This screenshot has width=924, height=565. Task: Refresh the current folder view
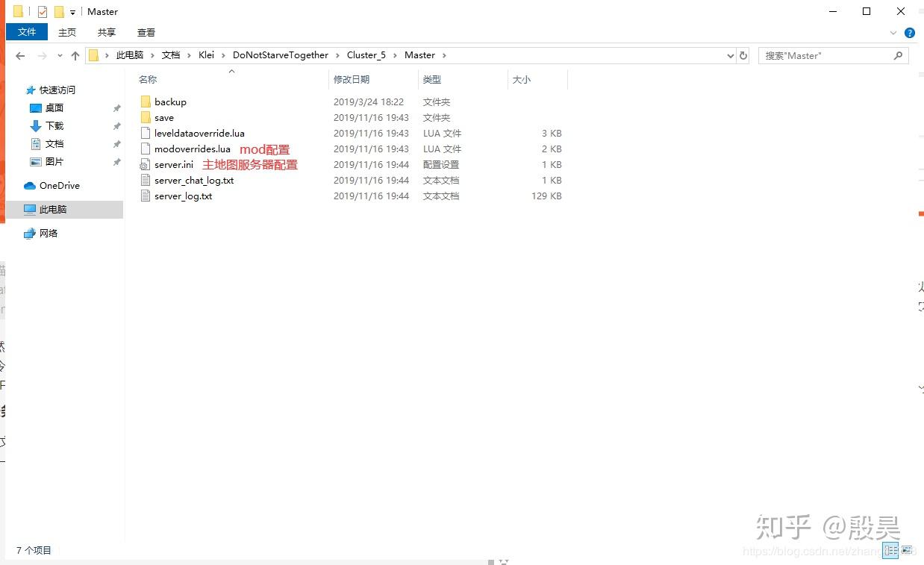click(x=743, y=55)
